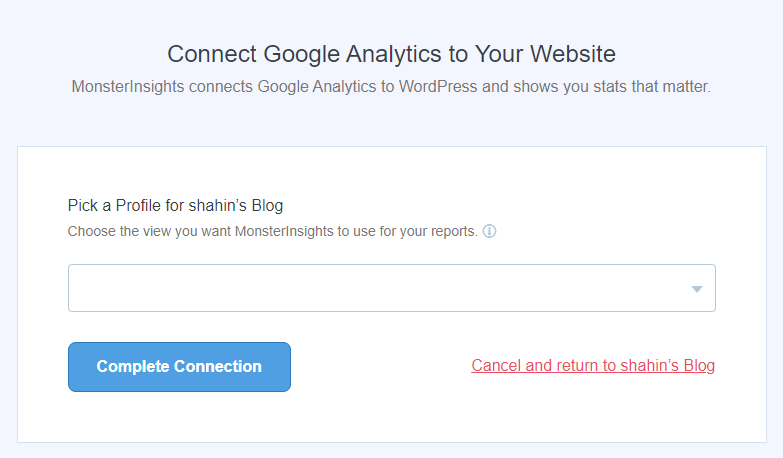Click the MonsterInsights subtitle text
Viewport: 783px width, 458px height.
[391, 86]
